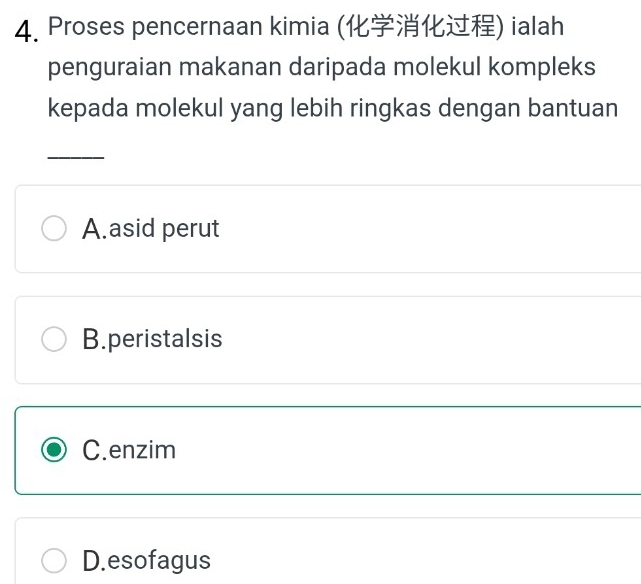This screenshot has height=584, width=641.
Task: Select the radio button for B.peristalsis
Action: (56, 340)
